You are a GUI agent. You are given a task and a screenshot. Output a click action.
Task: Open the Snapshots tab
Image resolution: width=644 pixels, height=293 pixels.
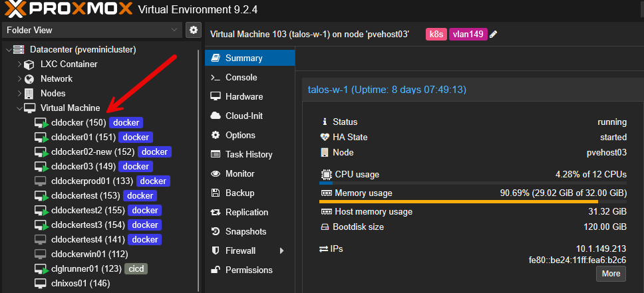tap(249, 231)
